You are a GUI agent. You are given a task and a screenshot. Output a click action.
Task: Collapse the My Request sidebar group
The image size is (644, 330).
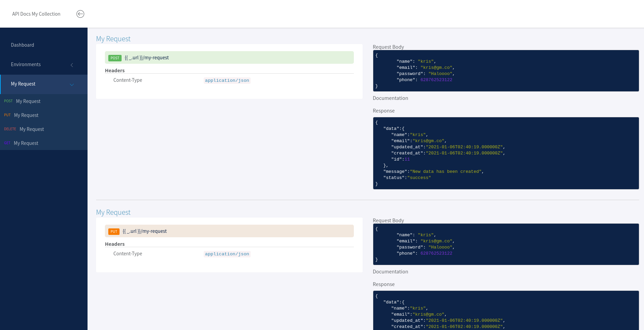pos(44,84)
